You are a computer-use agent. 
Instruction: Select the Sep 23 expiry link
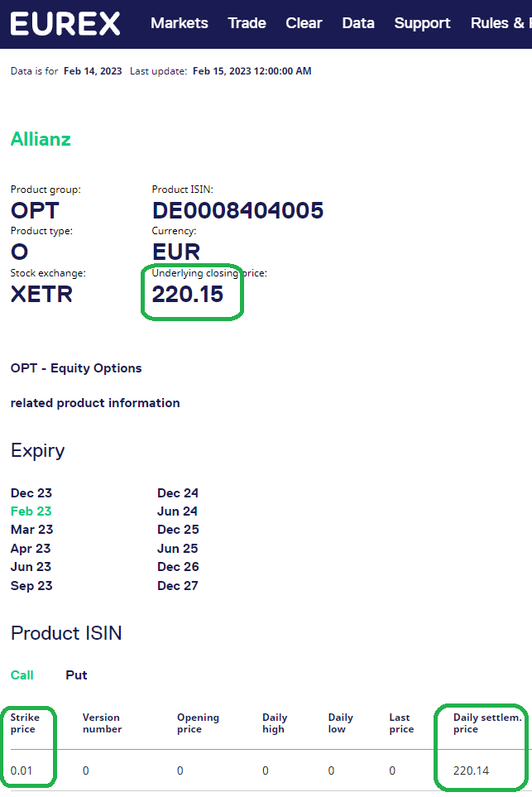[x=31, y=586]
